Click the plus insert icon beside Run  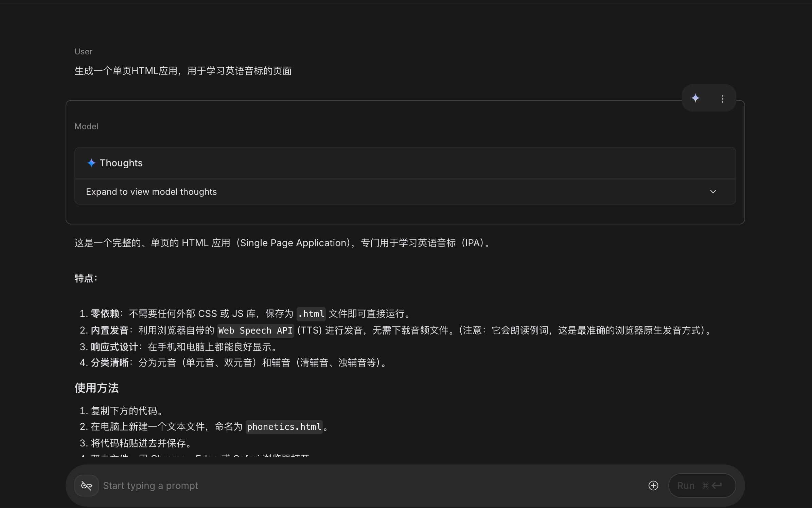click(653, 486)
